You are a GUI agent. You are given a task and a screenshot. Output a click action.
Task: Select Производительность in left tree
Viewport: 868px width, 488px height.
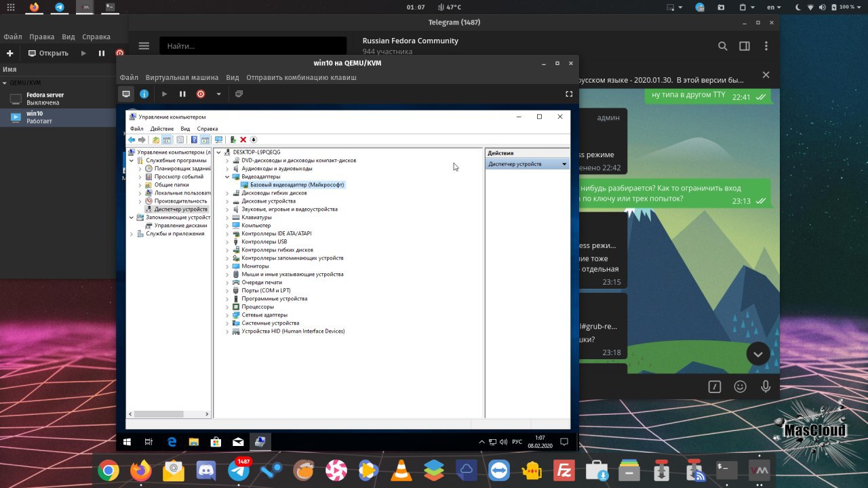pos(180,201)
